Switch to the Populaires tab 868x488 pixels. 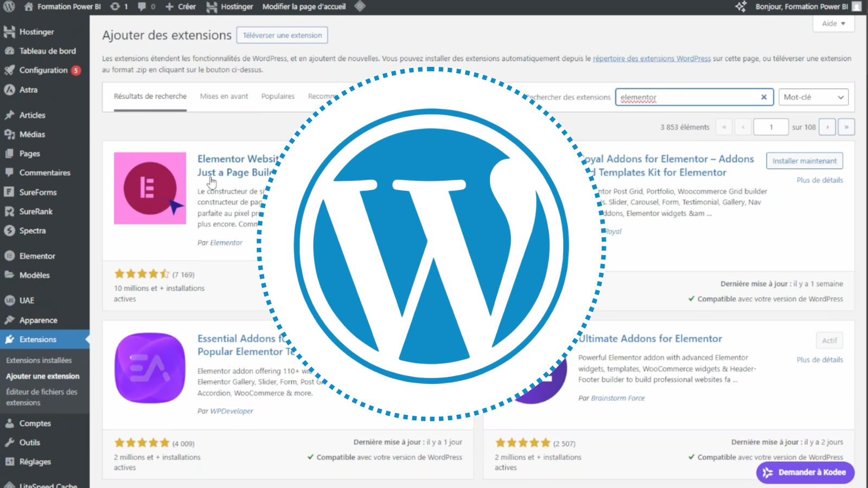pos(278,96)
